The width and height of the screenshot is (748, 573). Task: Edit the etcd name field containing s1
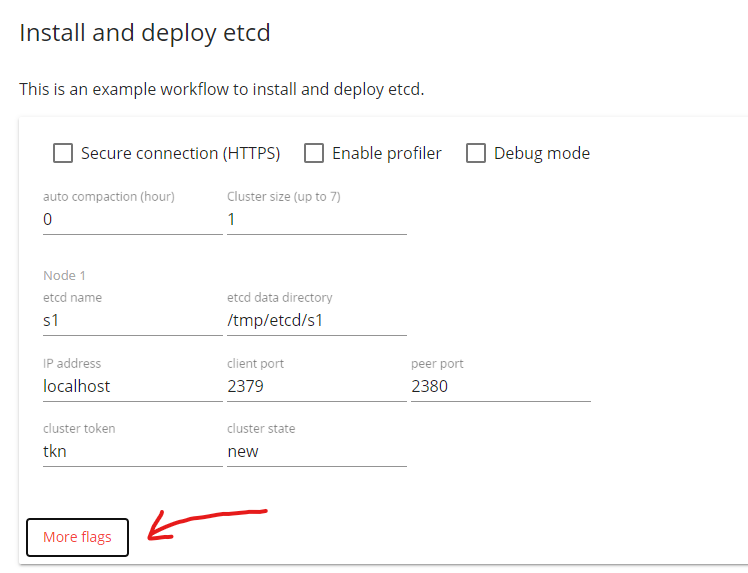pos(133,320)
